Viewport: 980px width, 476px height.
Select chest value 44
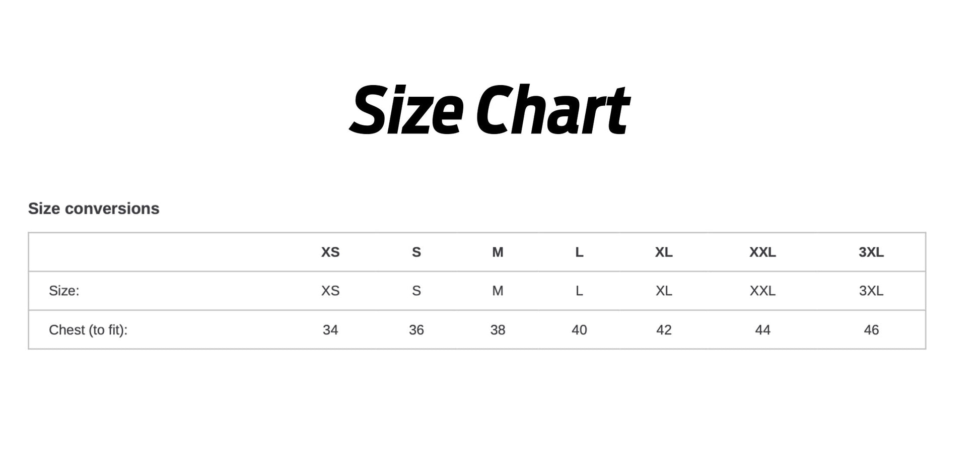(x=762, y=330)
